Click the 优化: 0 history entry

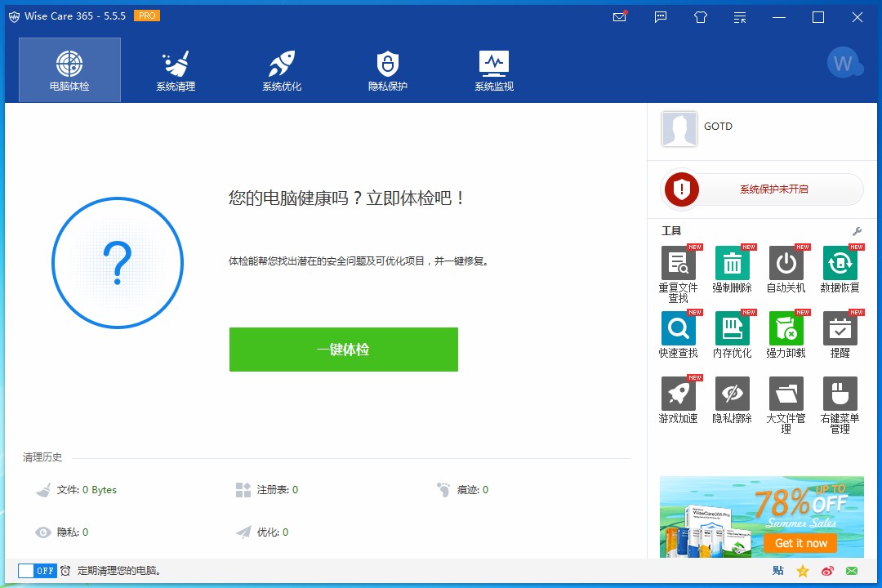point(262,532)
